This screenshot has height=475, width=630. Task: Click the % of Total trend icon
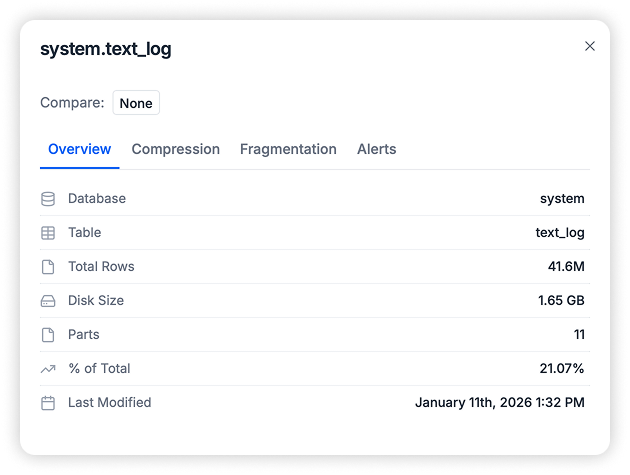point(48,369)
